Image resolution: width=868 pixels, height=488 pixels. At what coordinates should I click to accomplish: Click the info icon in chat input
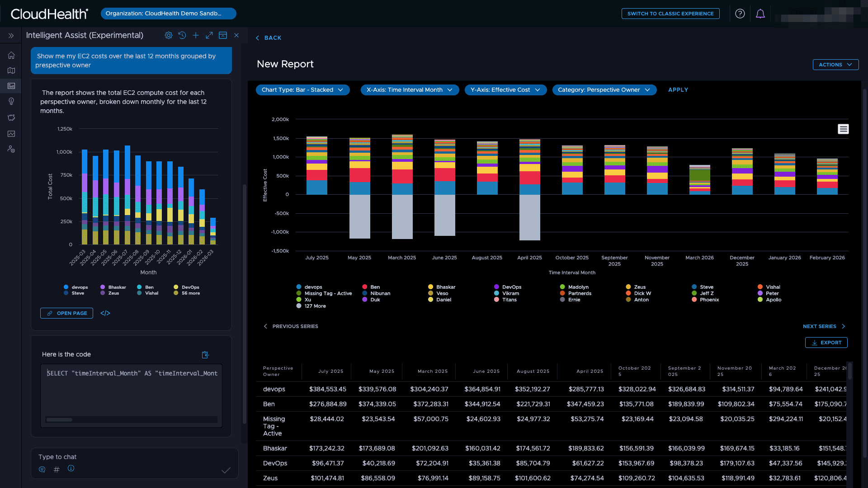71,469
